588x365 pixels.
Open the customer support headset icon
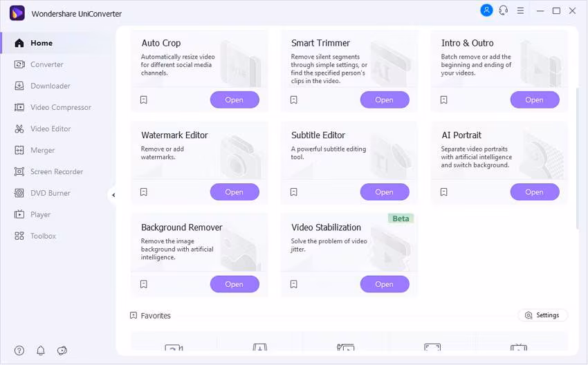coord(504,10)
